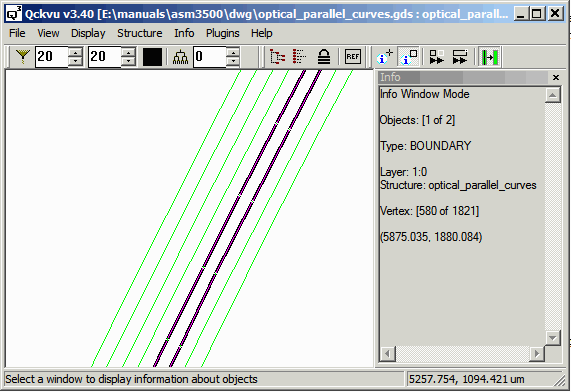Click the first input field showing 20
Image resolution: width=571 pixels, height=392 pixels.
pos(52,57)
